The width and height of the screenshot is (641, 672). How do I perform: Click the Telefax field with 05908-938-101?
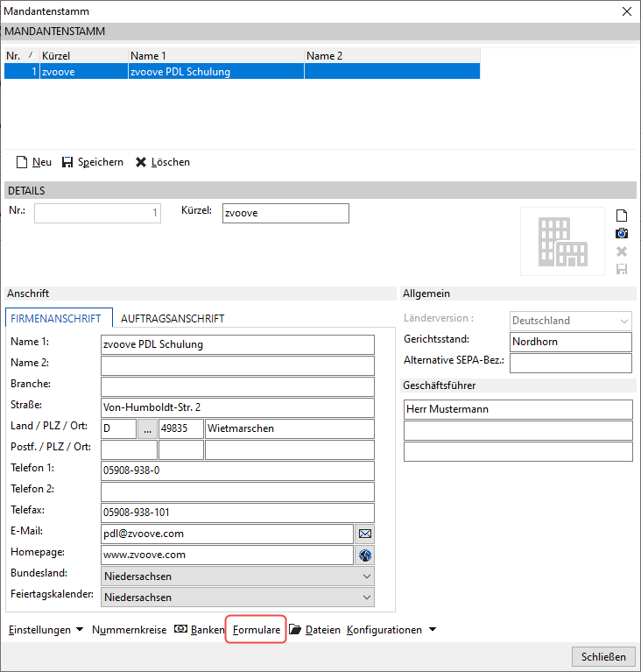pyautogui.click(x=237, y=513)
